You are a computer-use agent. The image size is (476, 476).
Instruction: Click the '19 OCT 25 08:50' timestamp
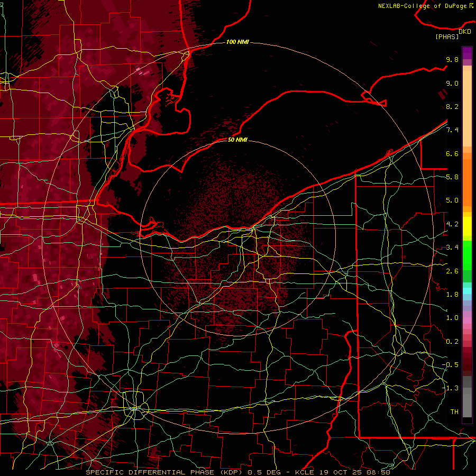click(x=355, y=472)
